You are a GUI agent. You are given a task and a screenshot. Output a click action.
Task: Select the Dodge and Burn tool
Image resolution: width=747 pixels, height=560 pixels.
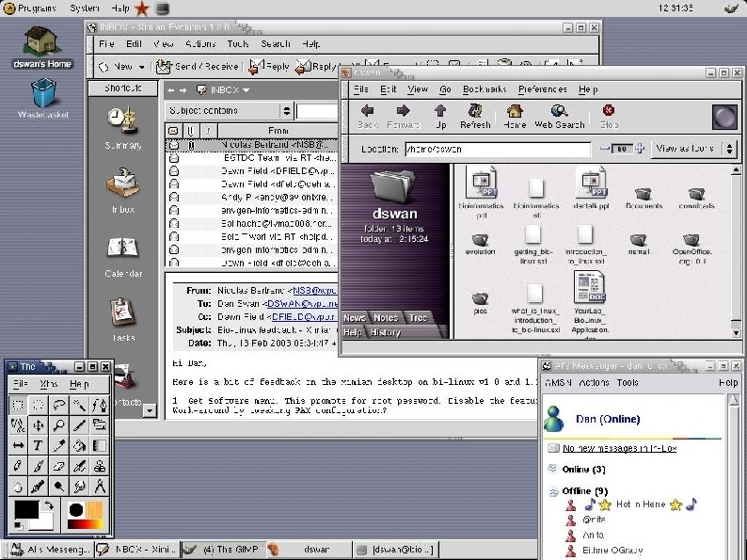click(58, 487)
